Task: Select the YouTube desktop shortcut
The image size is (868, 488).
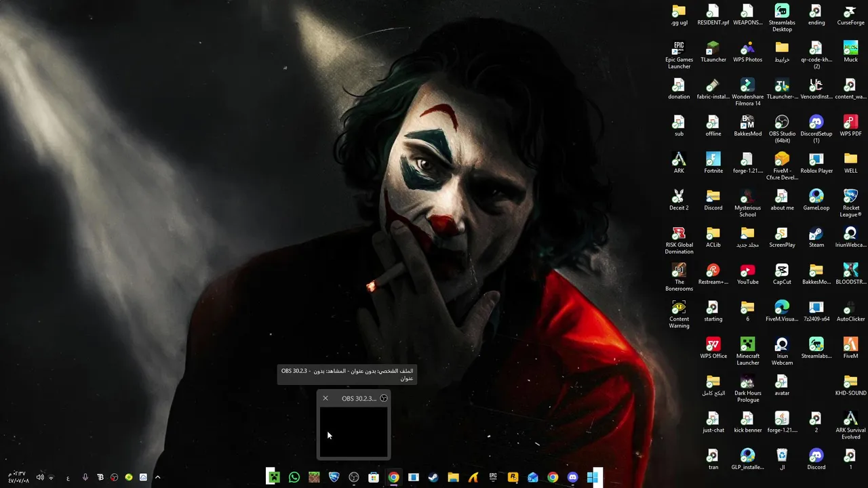Action: [x=747, y=274]
